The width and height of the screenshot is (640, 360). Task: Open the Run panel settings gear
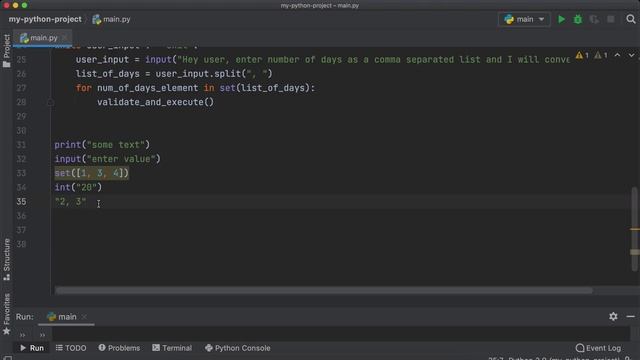click(613, 316)
